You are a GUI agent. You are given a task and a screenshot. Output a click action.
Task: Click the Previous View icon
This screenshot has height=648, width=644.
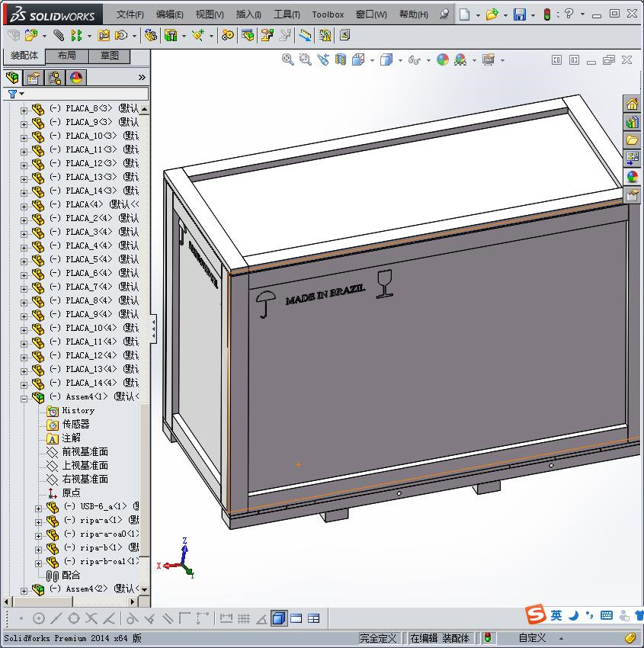(323, 60)
